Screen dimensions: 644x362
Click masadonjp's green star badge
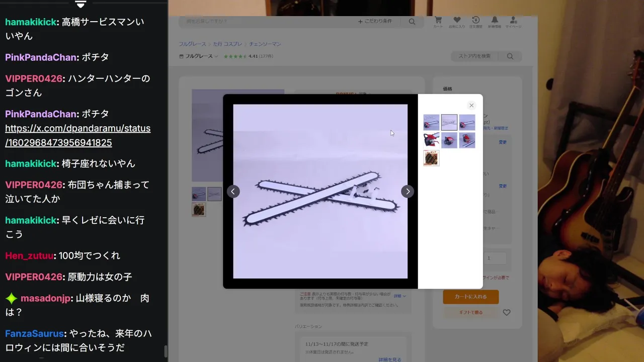point(11,299)
